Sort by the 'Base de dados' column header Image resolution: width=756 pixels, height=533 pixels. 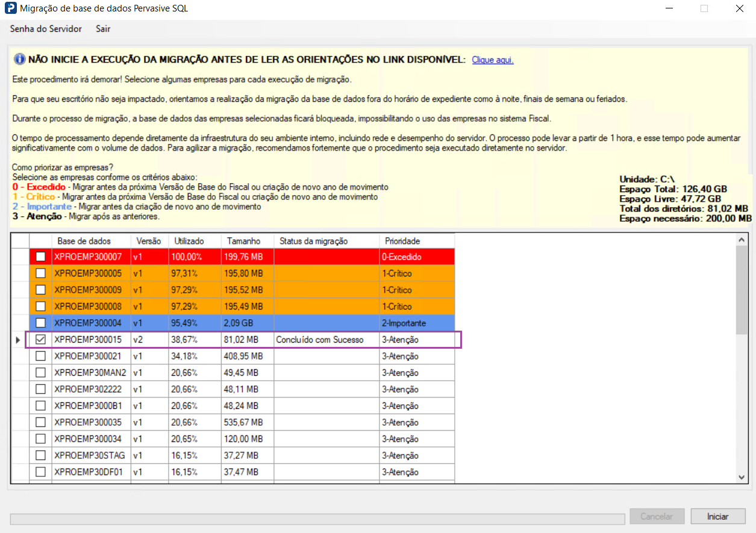91,241
